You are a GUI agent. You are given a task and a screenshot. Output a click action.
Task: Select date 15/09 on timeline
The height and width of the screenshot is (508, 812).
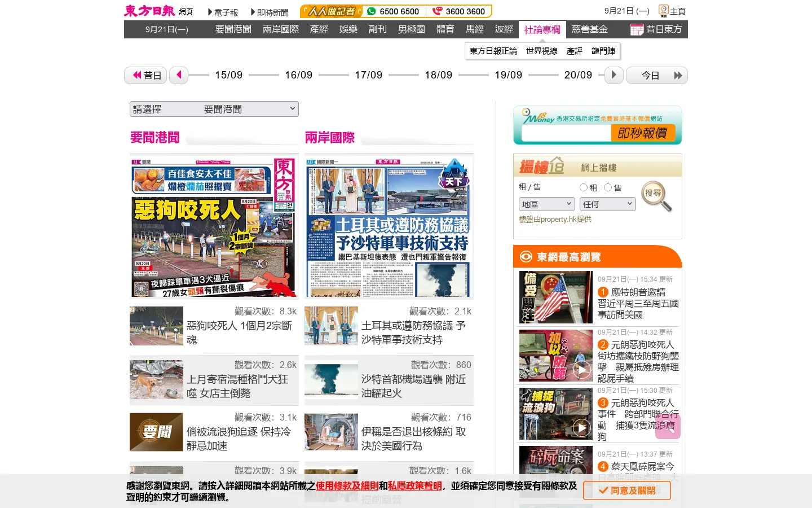pos(229,75)
